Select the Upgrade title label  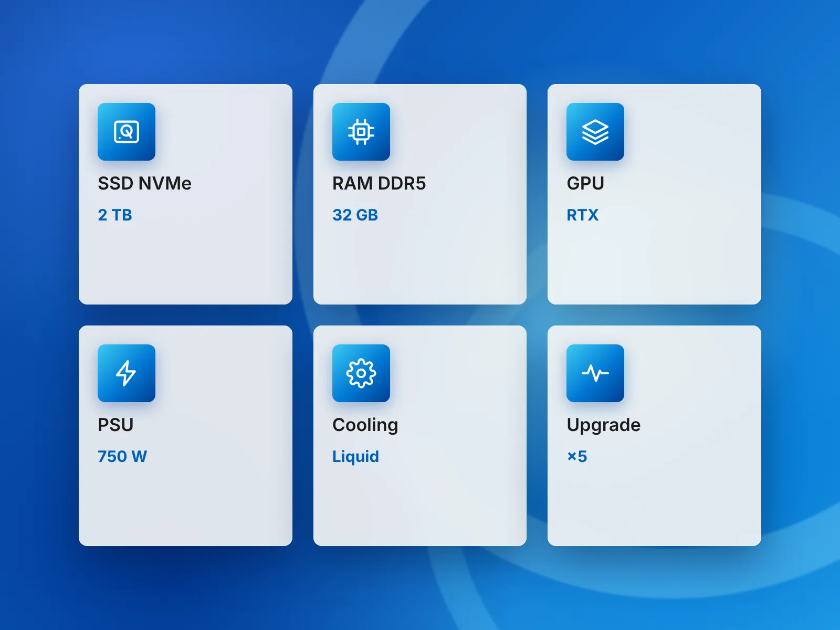tap(604, 425)
